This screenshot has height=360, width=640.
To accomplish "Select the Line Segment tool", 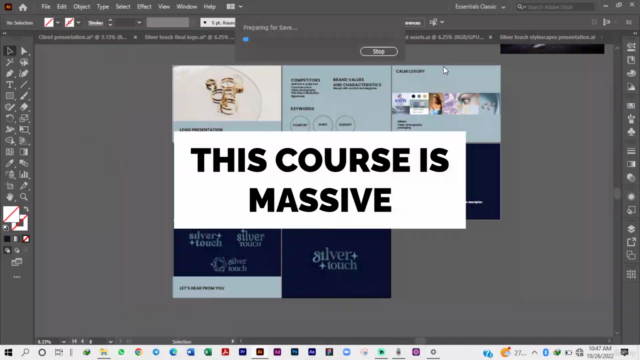I will [x=24, y=85].
